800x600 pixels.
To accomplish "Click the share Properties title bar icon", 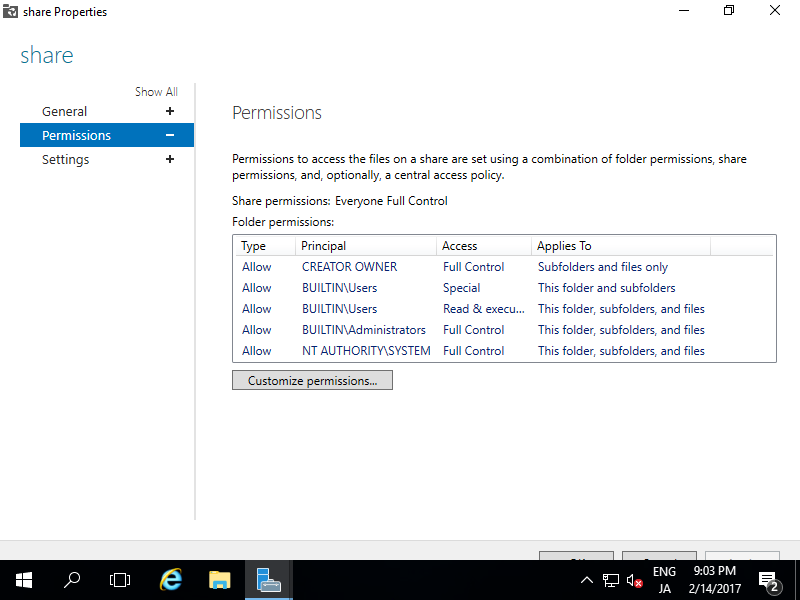I will point(10,11).
